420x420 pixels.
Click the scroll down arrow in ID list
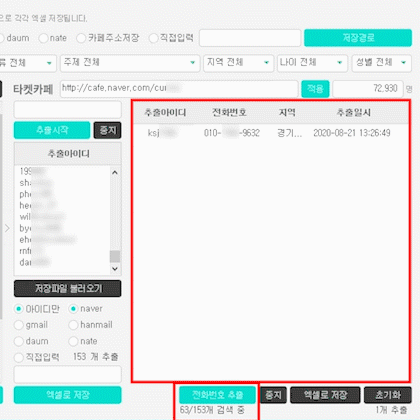coord(115,269)
